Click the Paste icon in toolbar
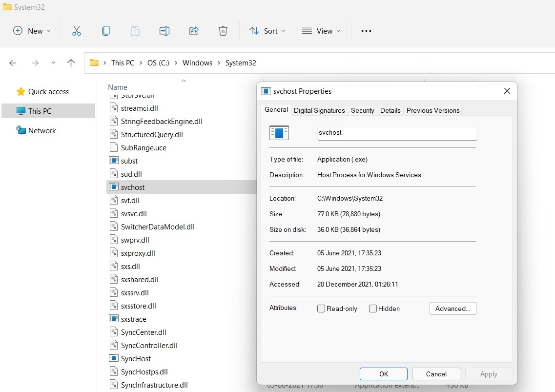The height and width of the screenshot is (392, 555). click(x=135, y=31)
